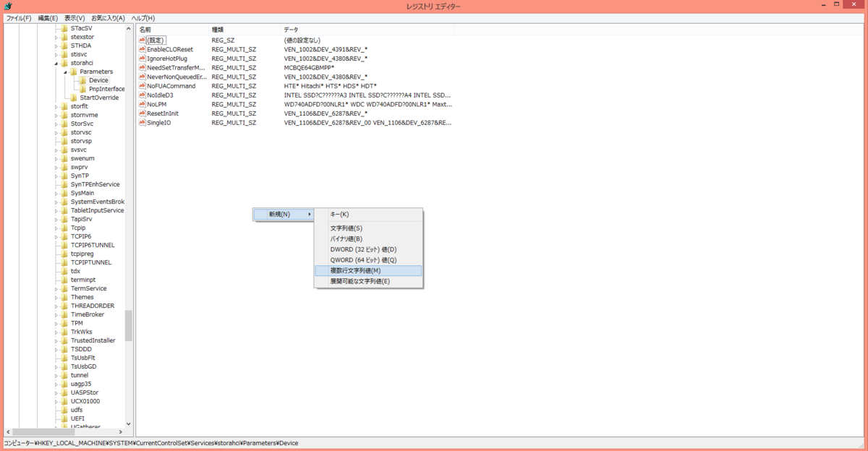The width and height of the screenshot is (868, 451).
Task: Click the EnableCLOReset value icon
Action: coord(142,49)
